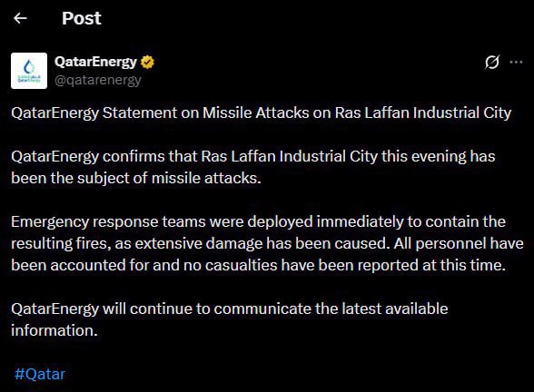Go back using the left arrow
Viewport: 534px width, 392px height.
[x=20, y=18]
